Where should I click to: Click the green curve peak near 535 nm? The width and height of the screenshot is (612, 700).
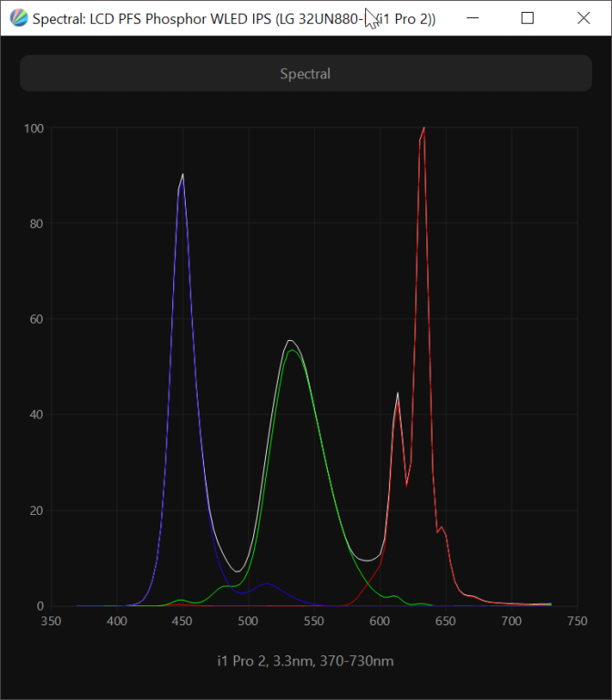pyautogui.click(x=291, y=351)
